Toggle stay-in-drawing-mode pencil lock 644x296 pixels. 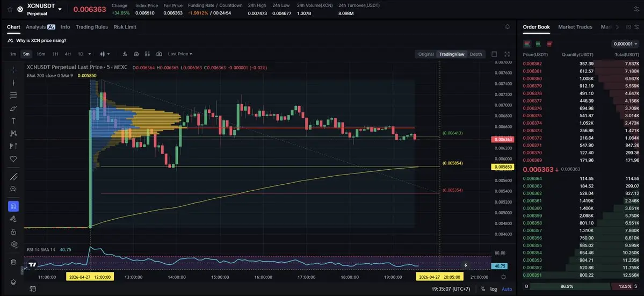13,219
